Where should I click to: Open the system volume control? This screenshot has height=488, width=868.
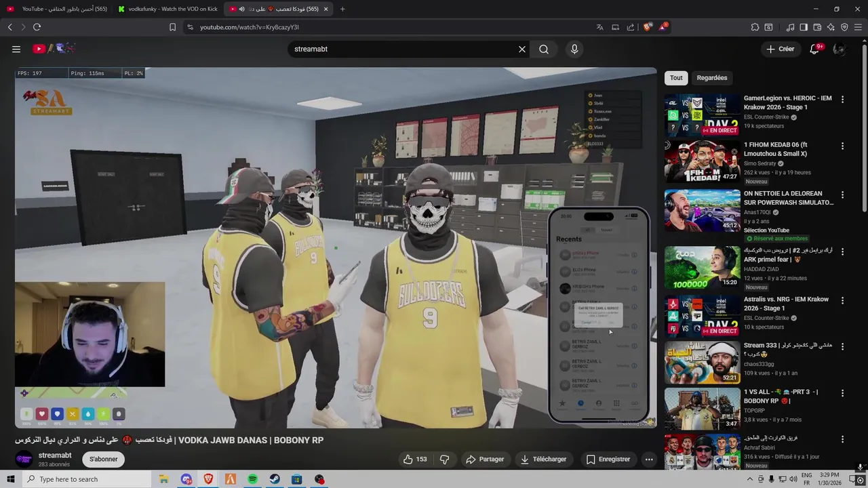[792, 479]
